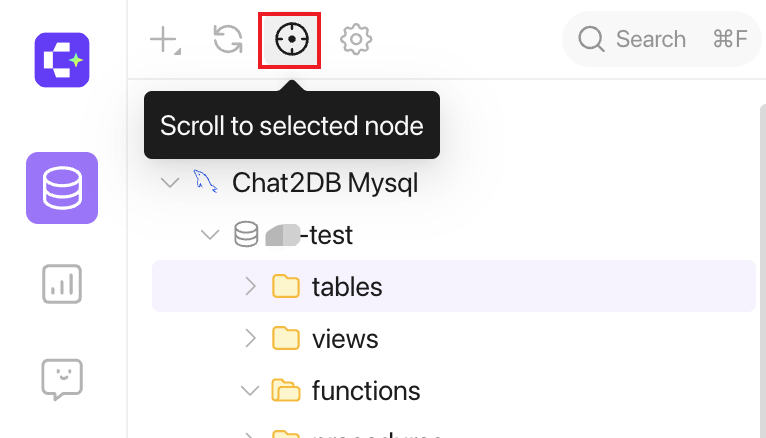Screen dimensions: 766x438
Task: Click the Search input field
Action: tap(662, 39)
